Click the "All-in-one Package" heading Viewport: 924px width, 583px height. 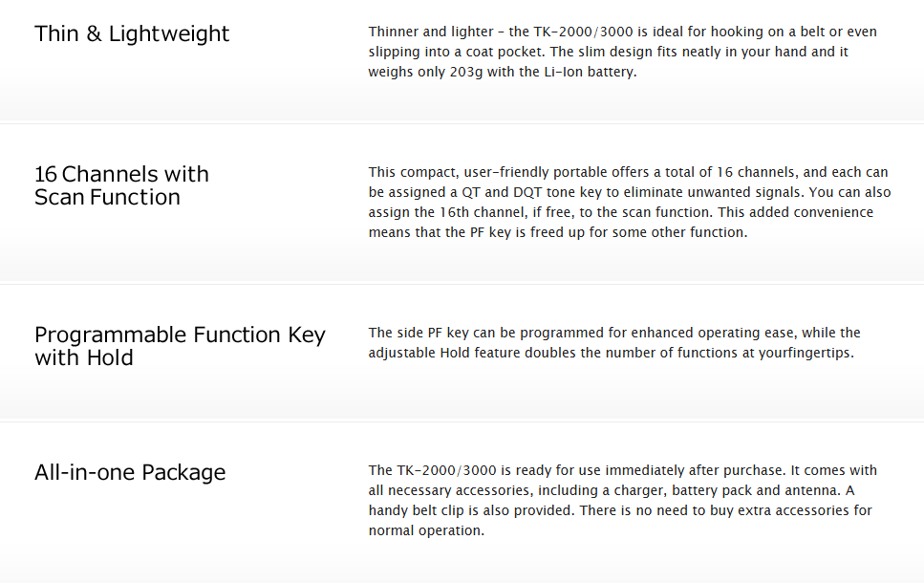[130, 472]
